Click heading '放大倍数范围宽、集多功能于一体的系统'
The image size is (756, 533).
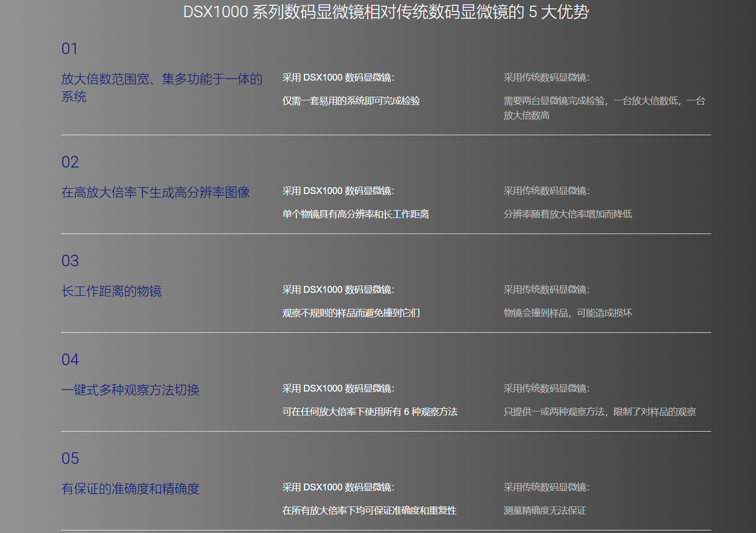[162, 87]
